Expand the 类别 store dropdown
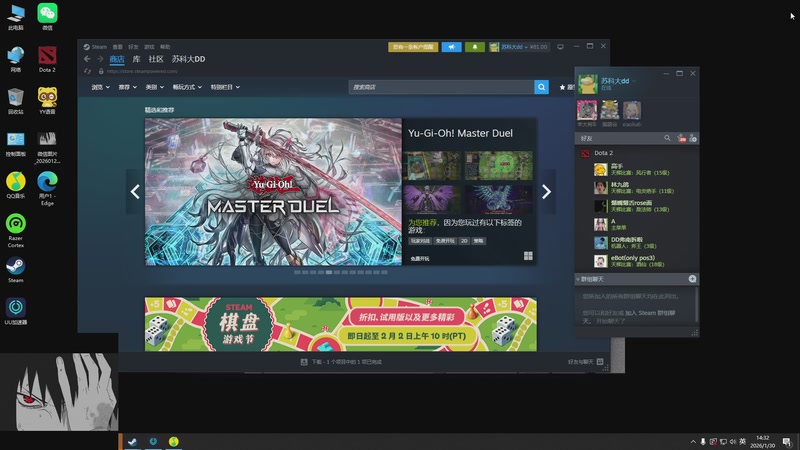The height and width of the screenshot is (450, 800). click(x=155, y=87)
